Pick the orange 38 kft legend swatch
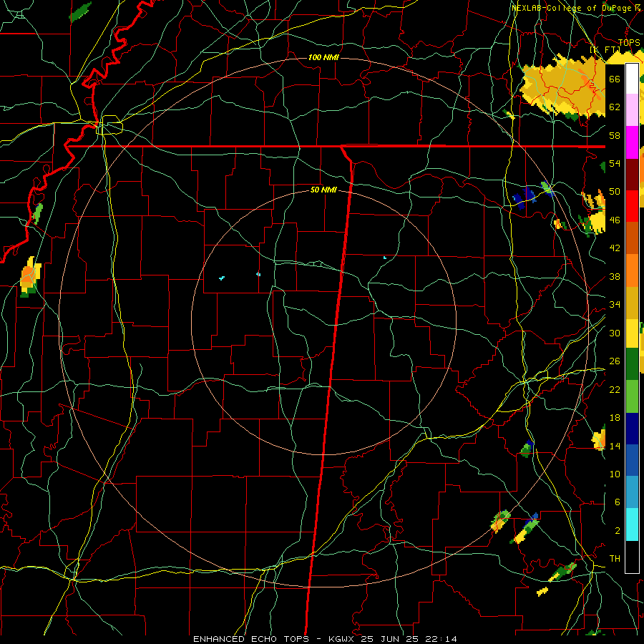 click(x=632, y=270)
